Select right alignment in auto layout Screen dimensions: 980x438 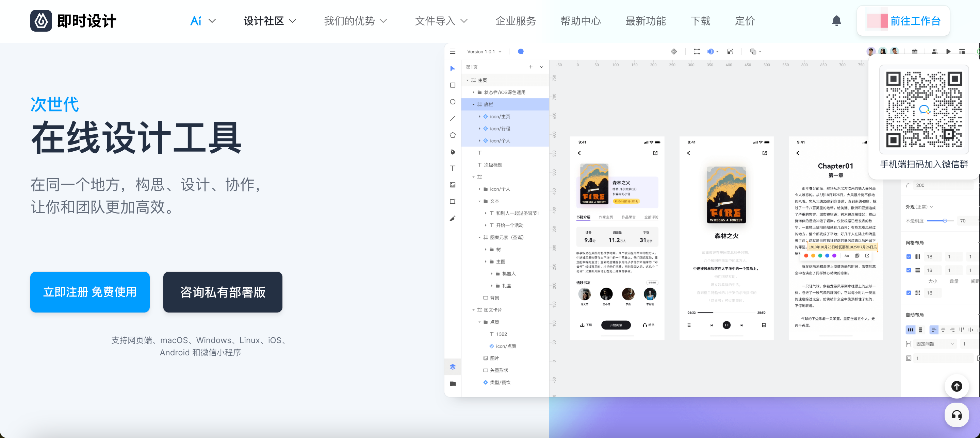coord(952,330)
